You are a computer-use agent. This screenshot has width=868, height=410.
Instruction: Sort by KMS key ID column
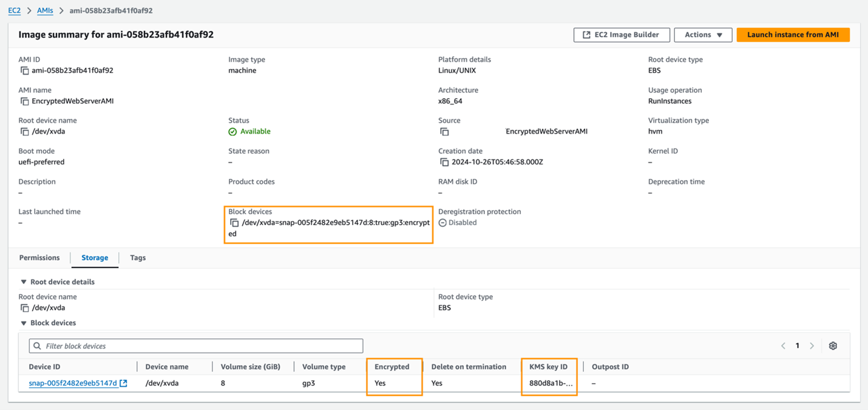pos(548,367)
